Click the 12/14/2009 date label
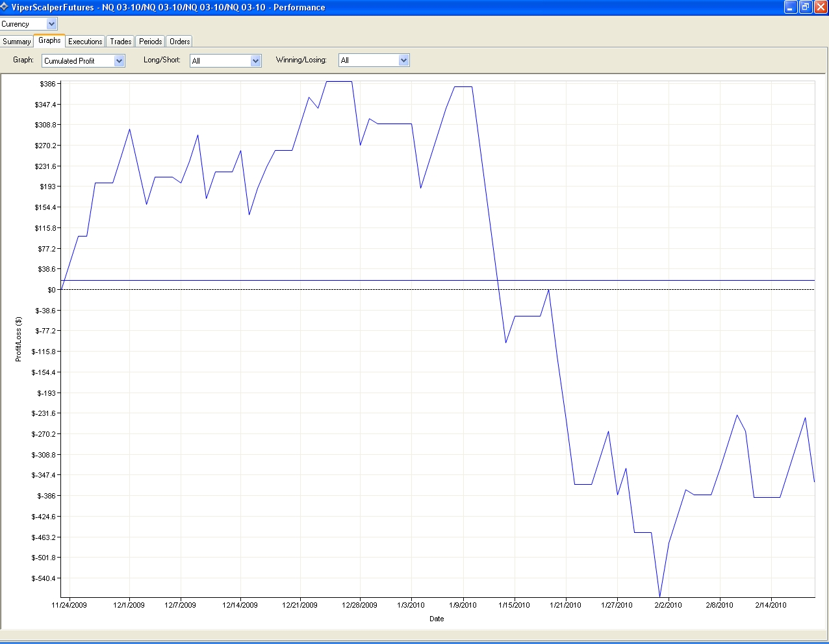 240,605
